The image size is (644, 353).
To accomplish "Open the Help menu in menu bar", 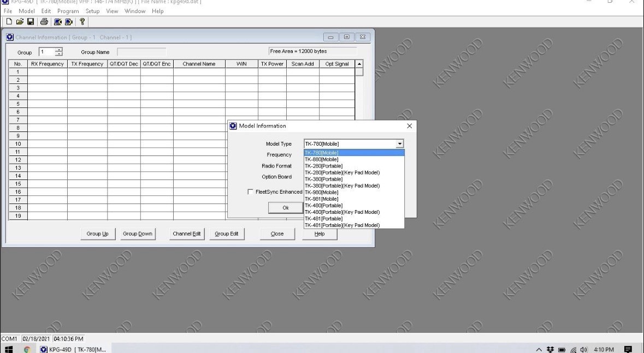I will (158, 11).
